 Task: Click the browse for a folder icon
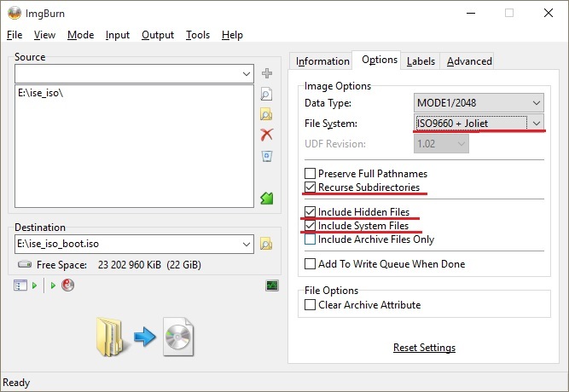coord(266,114)
